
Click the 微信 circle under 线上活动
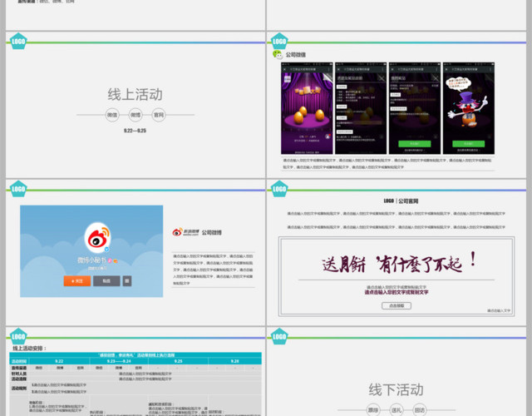(112, 115)
